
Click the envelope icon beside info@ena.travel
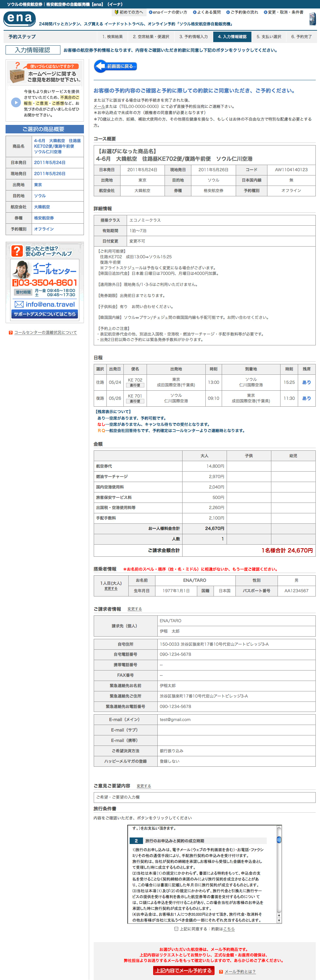tap(19, 304)
